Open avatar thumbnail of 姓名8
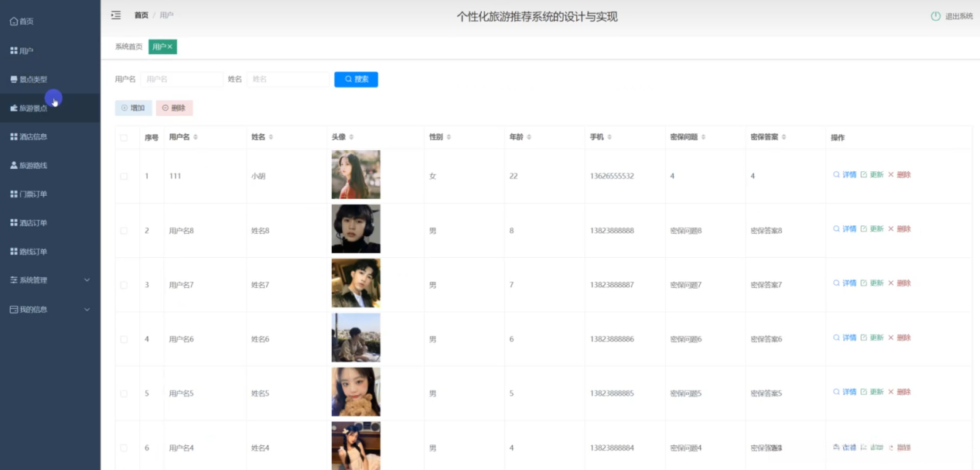The width and height of the screenshot is (980, 470). click(x=356, y=228)
